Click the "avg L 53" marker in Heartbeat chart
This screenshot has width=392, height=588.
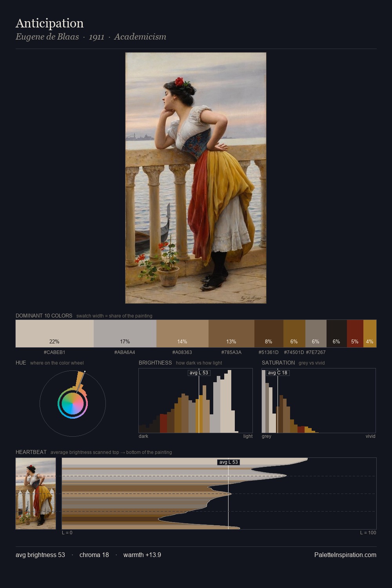pos(229,462)
